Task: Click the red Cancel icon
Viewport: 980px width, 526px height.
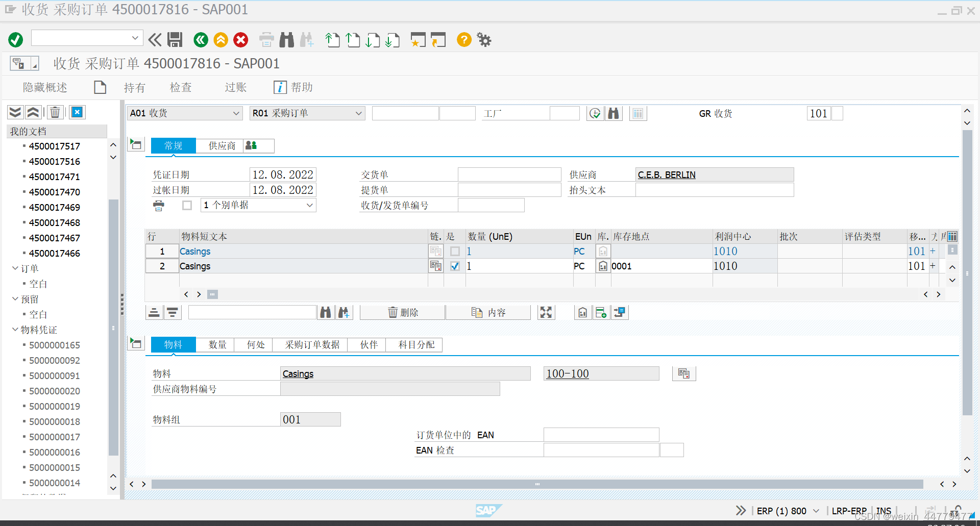Action: click(241, 39)
